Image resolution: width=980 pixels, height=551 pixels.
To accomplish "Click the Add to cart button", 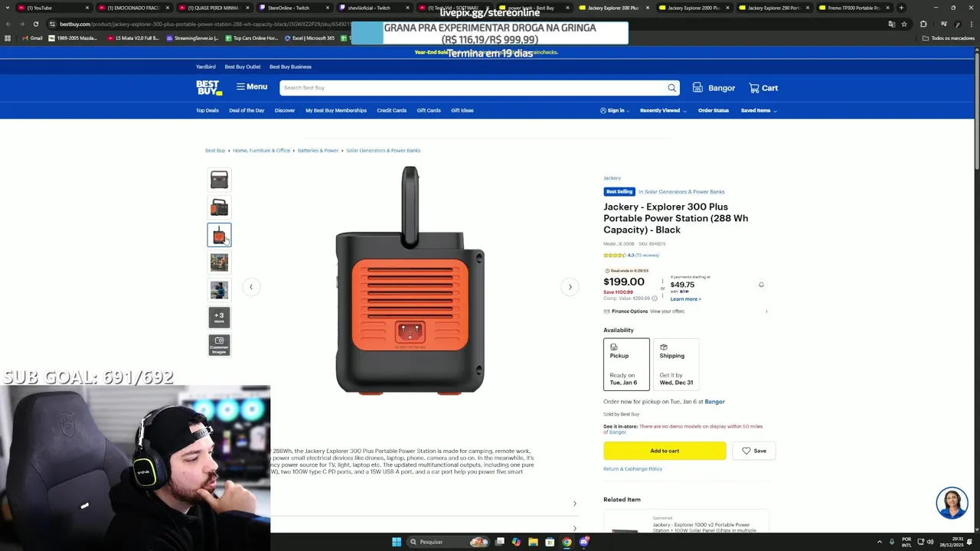I will coord(665,451).
